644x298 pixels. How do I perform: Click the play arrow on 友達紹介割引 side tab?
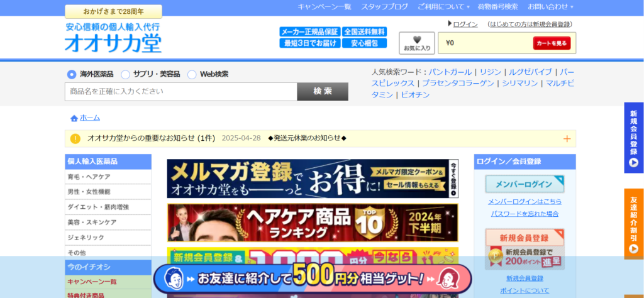tap(633, 248)
